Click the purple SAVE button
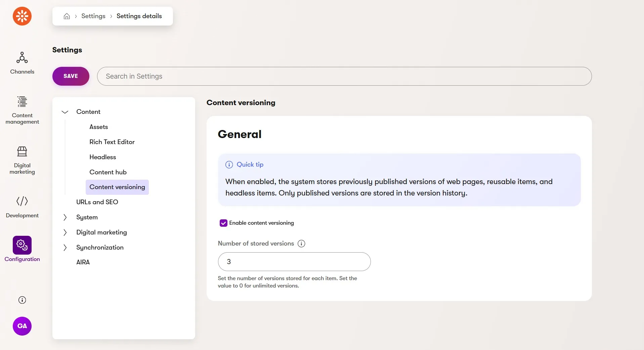The width and height of the screenshot is (644, 350). (x=71, y=76)
